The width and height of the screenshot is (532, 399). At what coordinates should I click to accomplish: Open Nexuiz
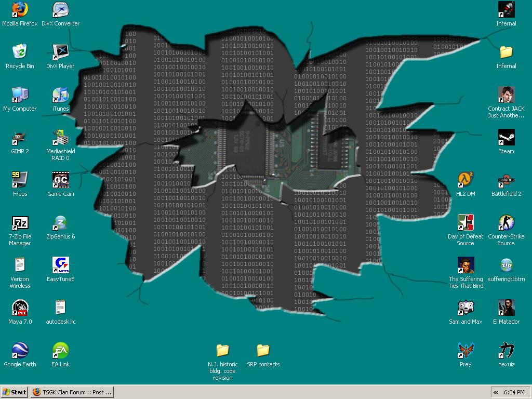point(506,351)
